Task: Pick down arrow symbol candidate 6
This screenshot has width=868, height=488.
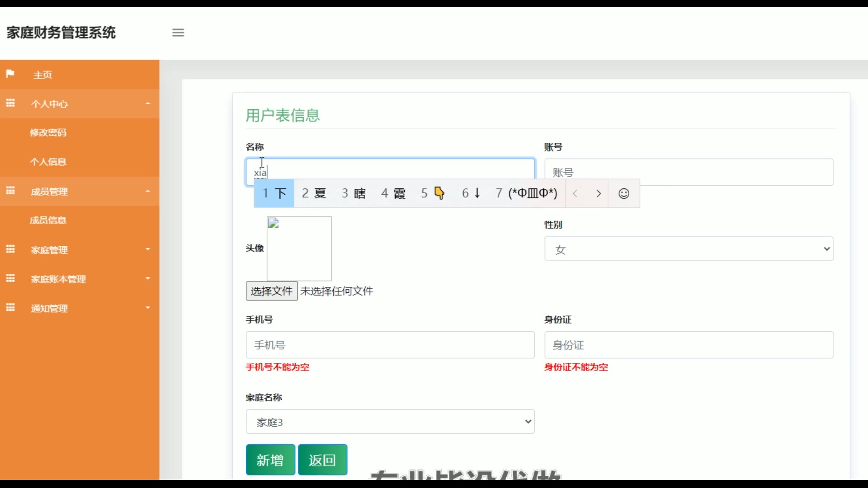Action: tap(472, 193)
